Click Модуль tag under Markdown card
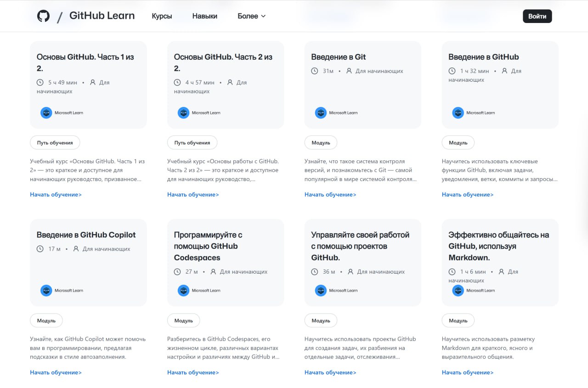This screenshot has height=388, width=588. click(x=458, y=321)
